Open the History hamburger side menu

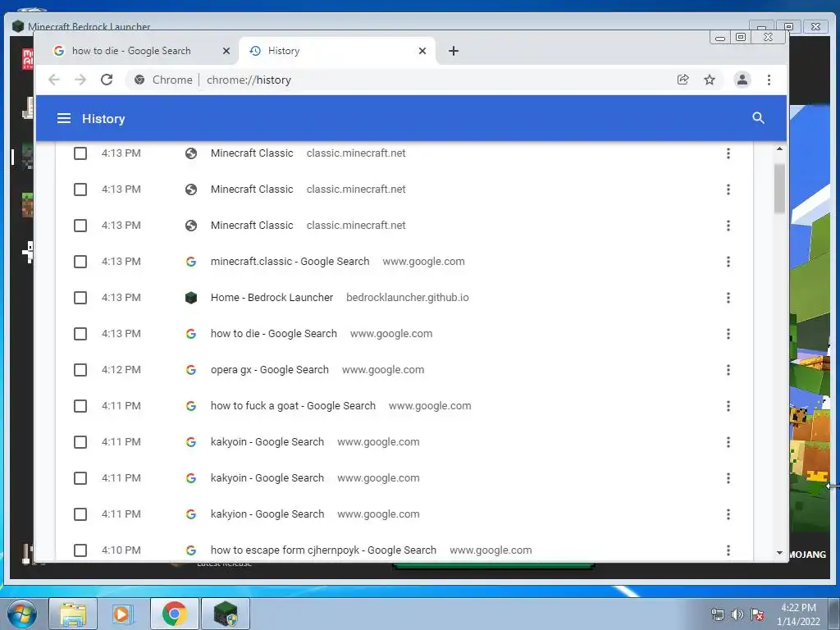[64, 118]
